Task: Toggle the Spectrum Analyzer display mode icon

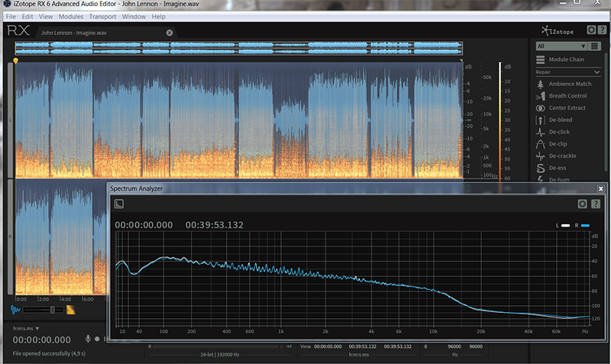Action: 120,204
